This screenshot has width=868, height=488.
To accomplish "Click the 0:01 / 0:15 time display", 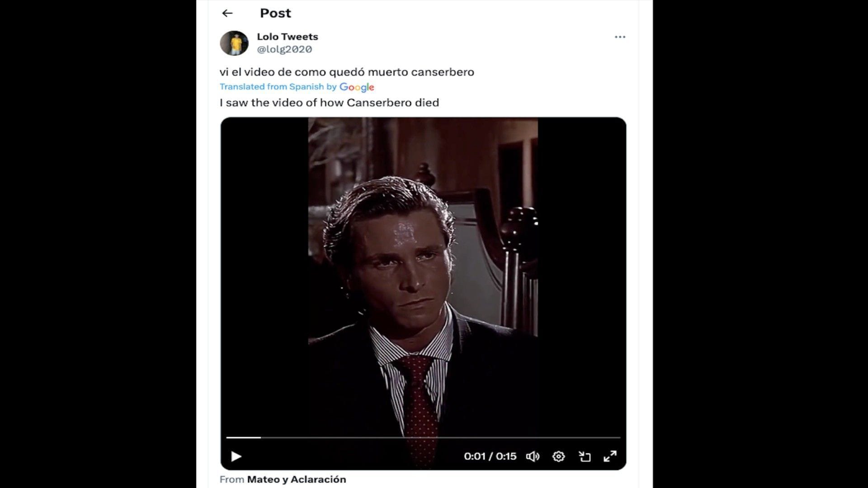I will [490, 456].
